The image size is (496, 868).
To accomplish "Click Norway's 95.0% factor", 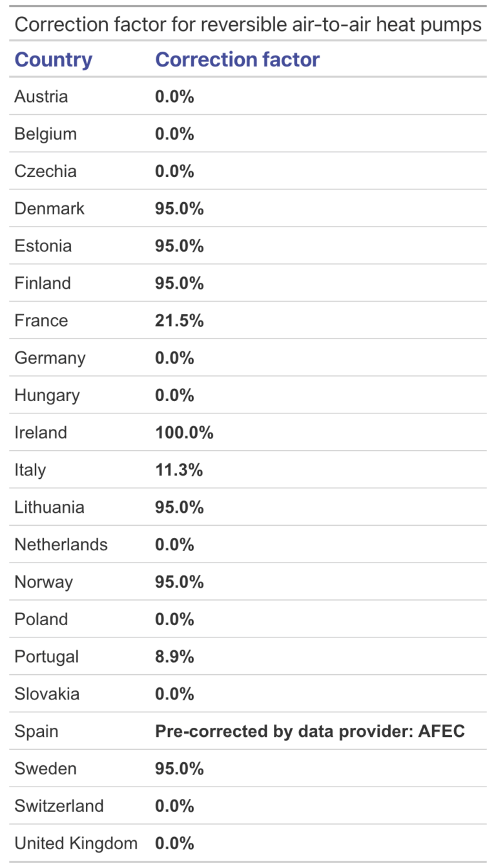I will coord(180,582).
